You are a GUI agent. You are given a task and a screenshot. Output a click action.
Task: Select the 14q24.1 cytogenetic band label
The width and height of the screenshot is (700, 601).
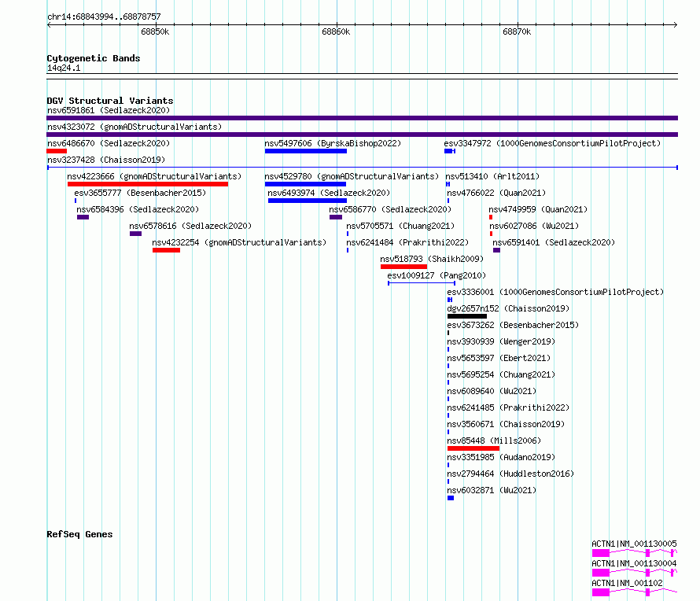(64, 68)
